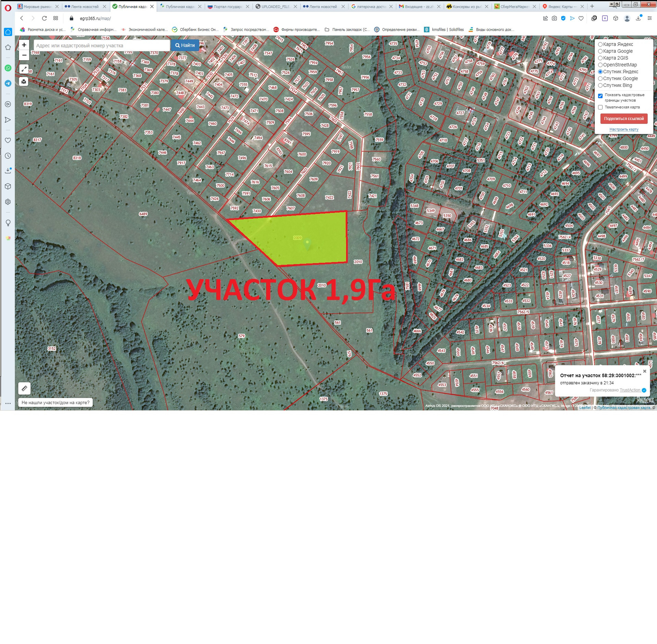This screenshot has width=657, height=644.
Task: Toggle fullscreen map view icon
Action: [24, 69]
